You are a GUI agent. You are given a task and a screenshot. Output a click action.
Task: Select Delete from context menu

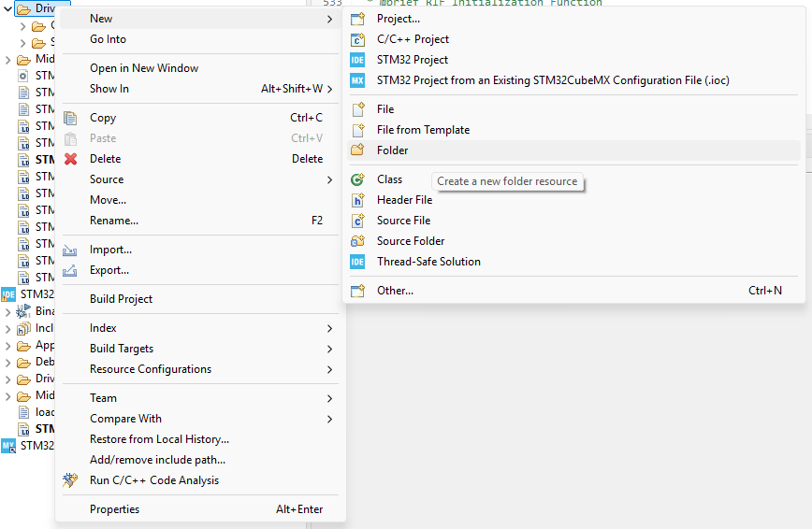pyautogui.click(x=200, y=159)
